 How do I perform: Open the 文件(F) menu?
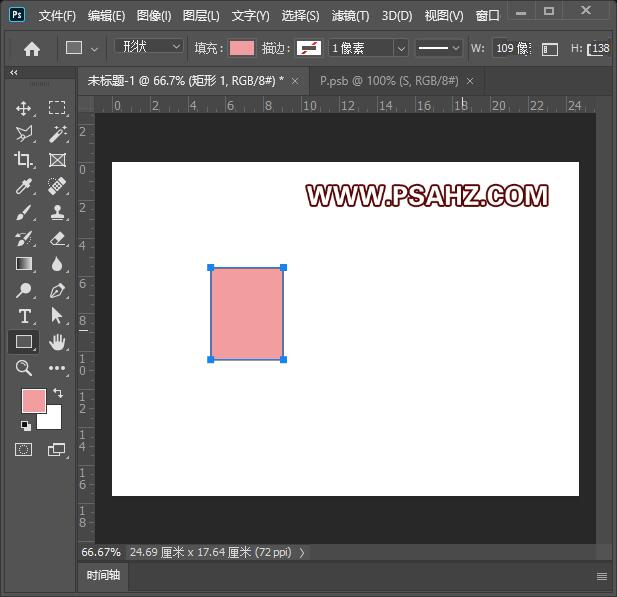point(57,16)
